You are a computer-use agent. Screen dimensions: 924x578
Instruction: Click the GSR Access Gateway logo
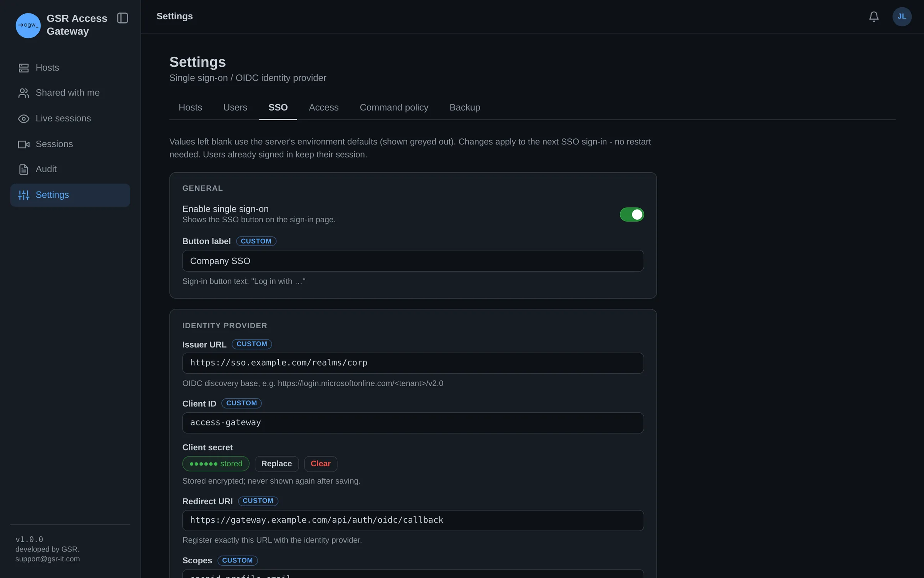coord(28,25)
